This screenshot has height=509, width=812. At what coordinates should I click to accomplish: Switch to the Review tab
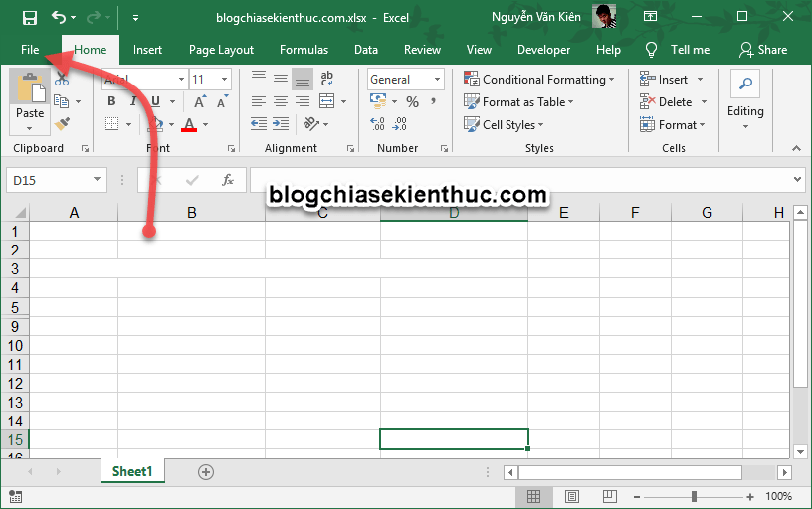tap(423, 50)
